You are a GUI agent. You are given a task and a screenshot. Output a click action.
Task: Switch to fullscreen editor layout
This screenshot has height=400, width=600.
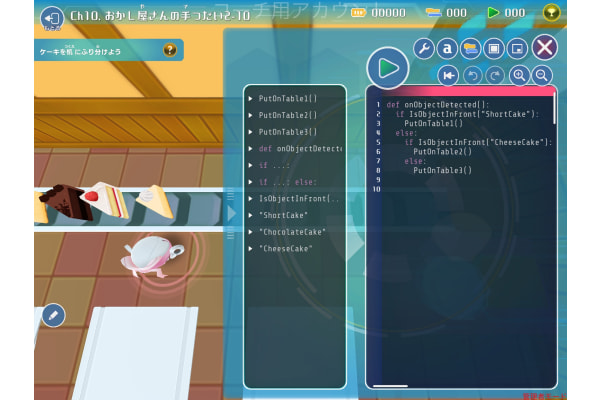(x=493, y=48)
